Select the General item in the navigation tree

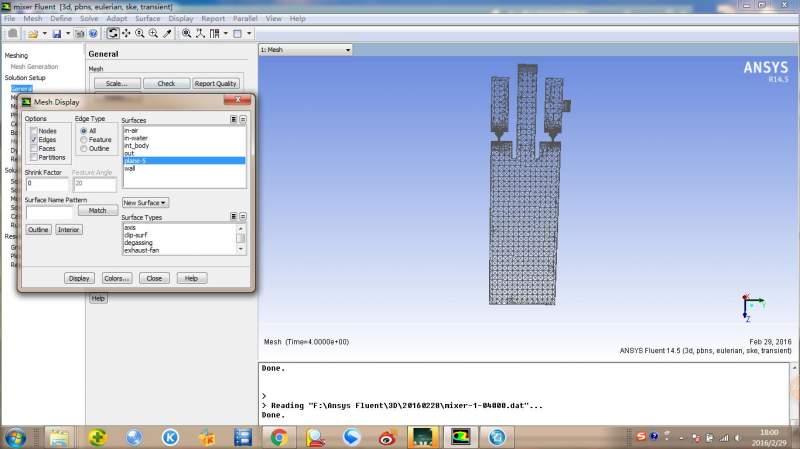(x=21, y=88)
